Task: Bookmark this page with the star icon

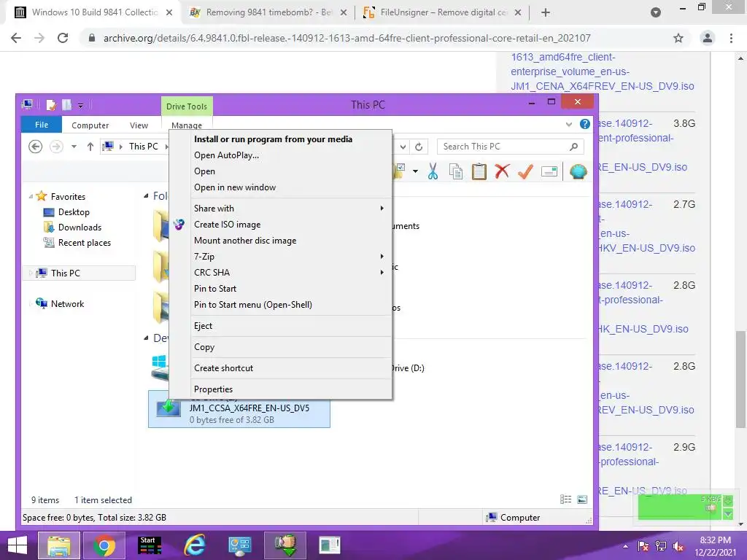Action: tap(678, 38)
